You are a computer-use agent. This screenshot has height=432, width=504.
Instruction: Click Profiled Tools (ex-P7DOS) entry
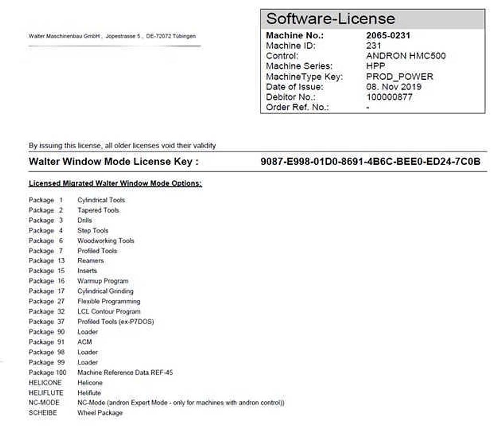coord(116,322)
